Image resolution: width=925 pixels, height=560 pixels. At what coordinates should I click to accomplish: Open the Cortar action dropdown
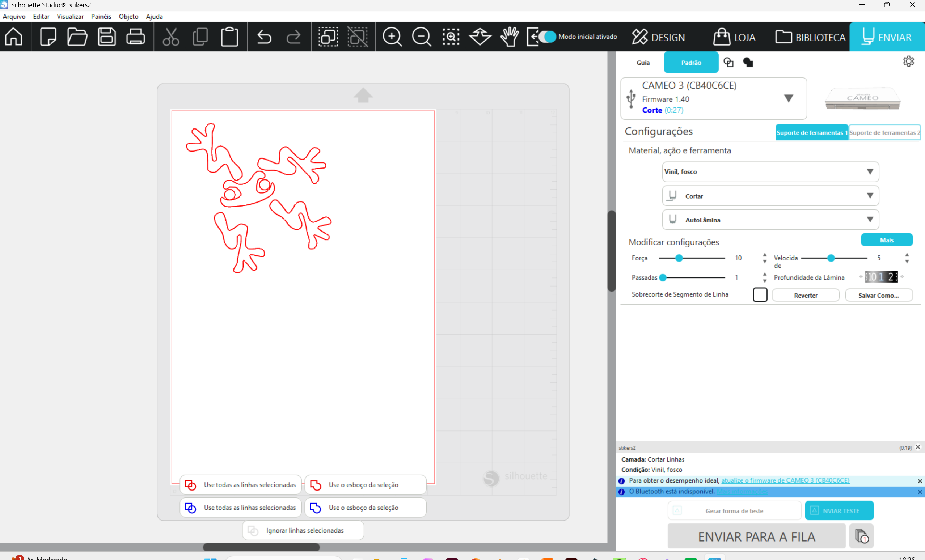coord(770,196)
